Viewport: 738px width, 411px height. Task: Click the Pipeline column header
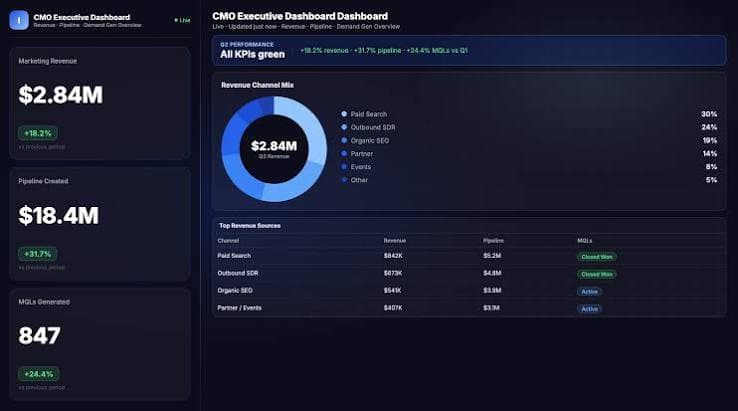tap(493, 241)
